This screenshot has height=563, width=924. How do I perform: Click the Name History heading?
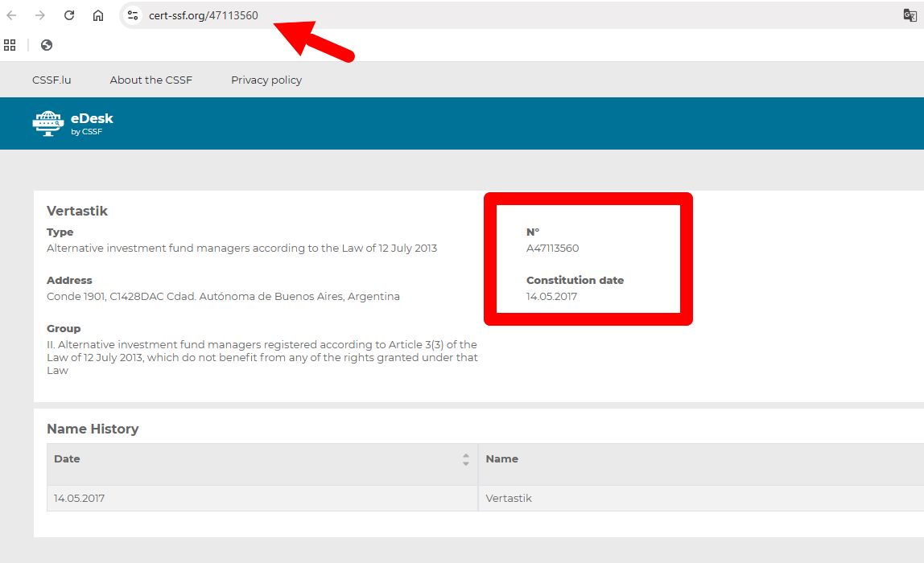(93, 429)
